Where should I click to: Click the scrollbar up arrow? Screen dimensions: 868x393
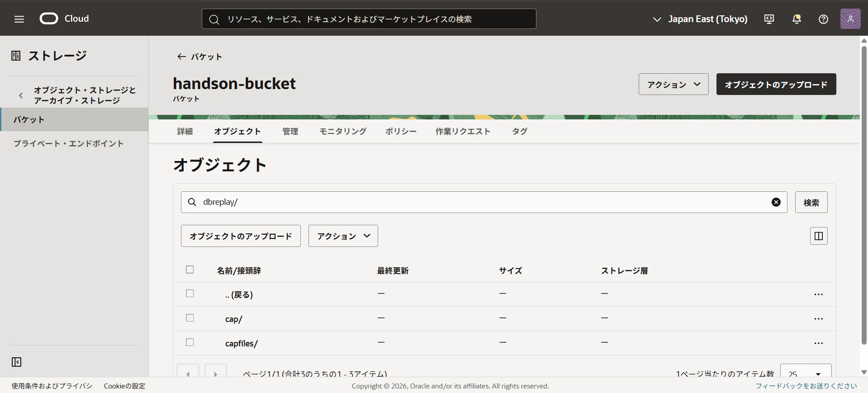tap(864, 41)
